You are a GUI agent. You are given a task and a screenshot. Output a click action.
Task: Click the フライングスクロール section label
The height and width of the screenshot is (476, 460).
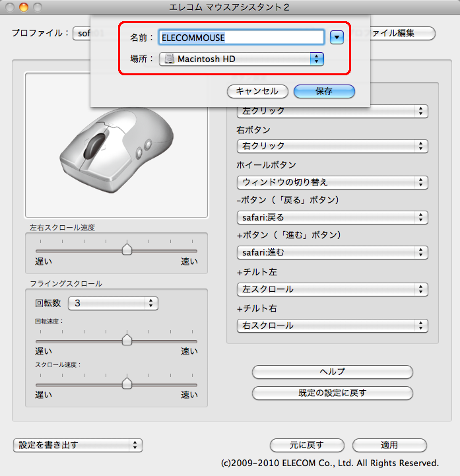pyautogui.click(x=66, y=283)
